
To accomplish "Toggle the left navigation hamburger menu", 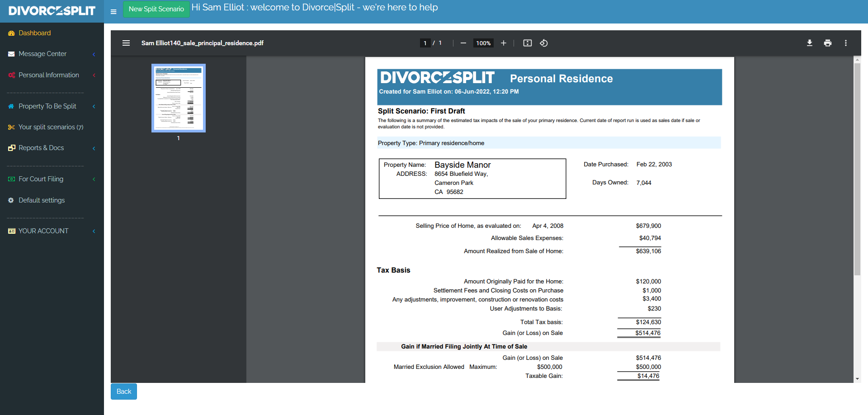I will tap(113, 12).
